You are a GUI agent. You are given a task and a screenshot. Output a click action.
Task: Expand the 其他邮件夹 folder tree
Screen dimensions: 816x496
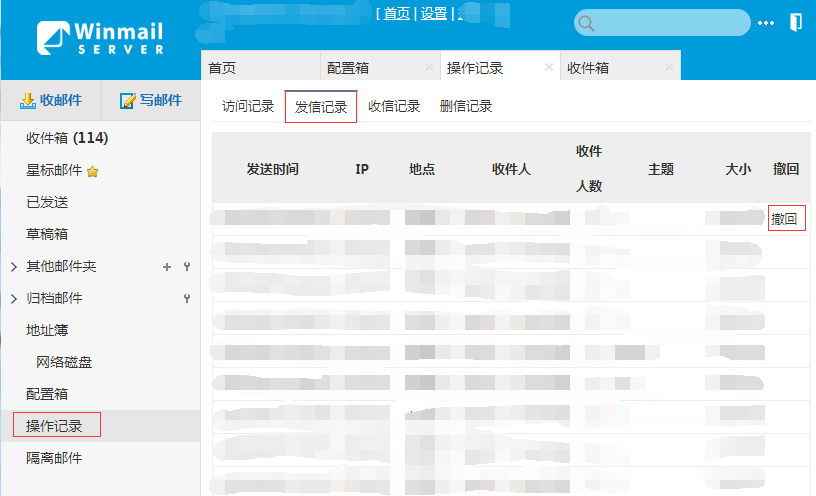pos(13,267)
